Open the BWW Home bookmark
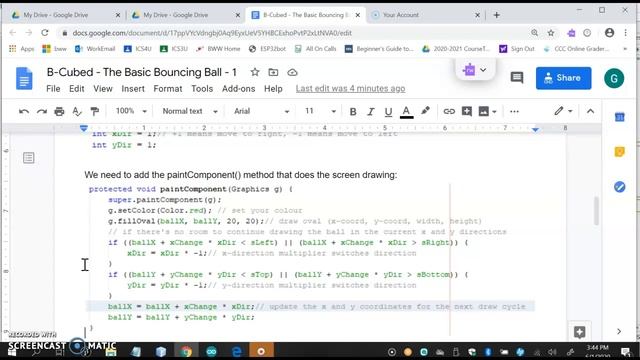The width and height of the screenshot is (640, 360). click(x=218, y=49)
